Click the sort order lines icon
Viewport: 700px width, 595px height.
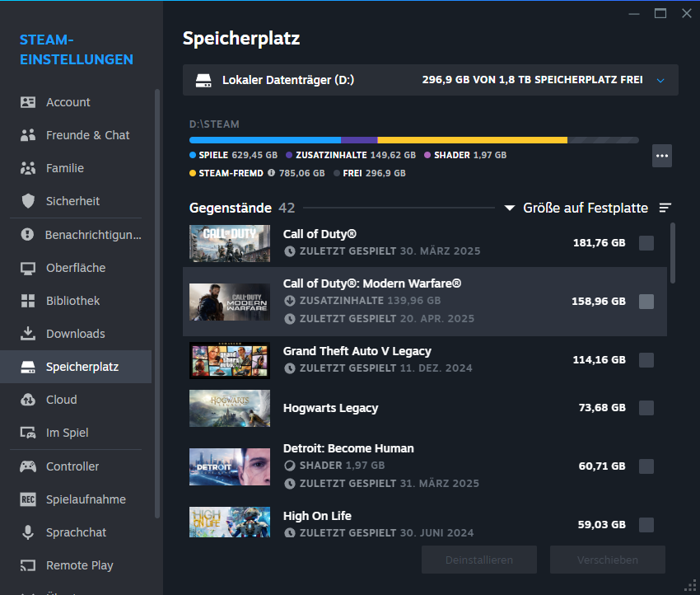tap(665, 208)
